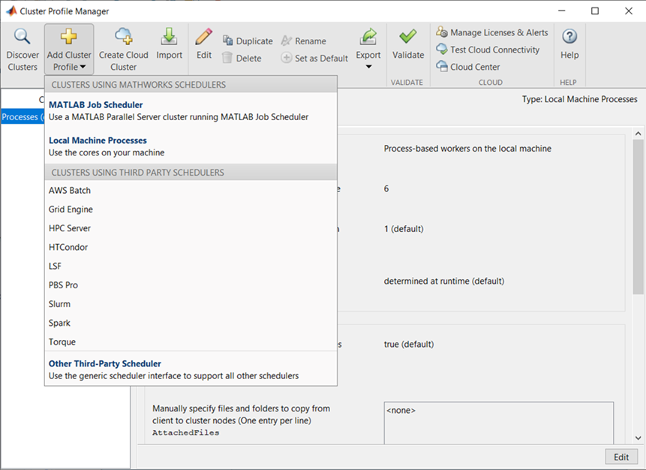This screenshot has width=646, height=470.
Task: Open Help with the question mark icon
Action: pos(569,38)
